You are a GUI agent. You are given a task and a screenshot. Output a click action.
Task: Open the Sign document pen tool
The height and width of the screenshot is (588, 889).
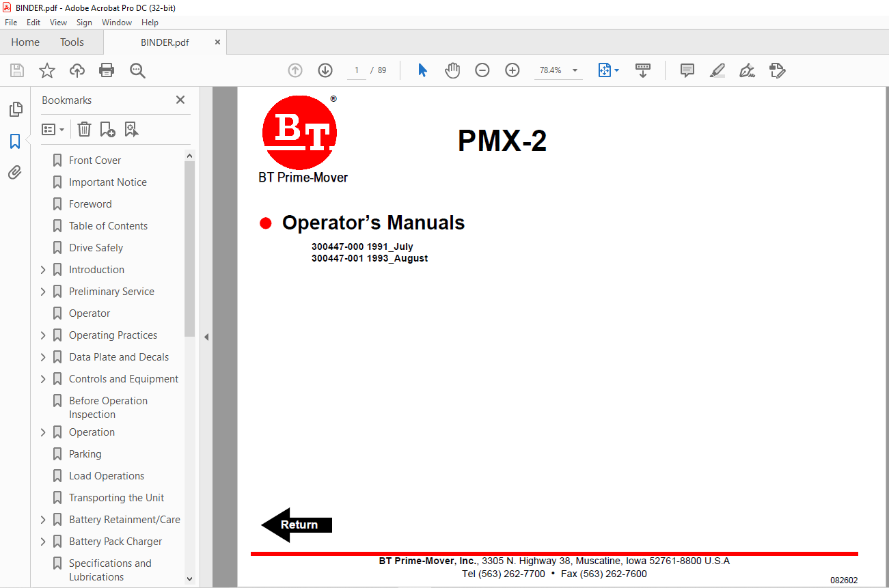point(747,70)
